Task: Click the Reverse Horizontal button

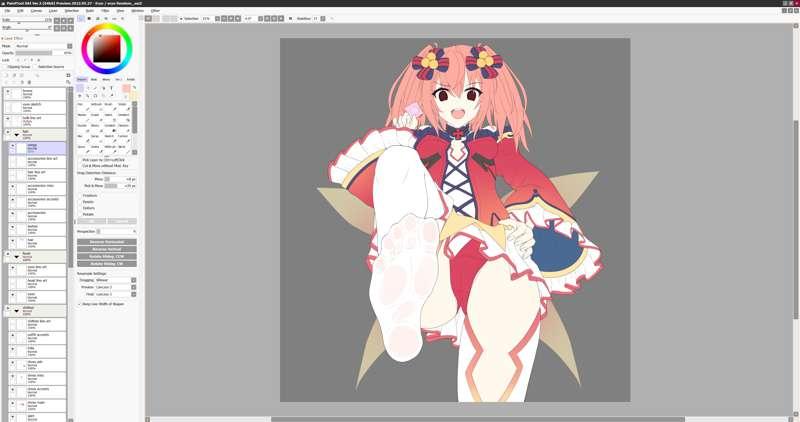Action: point(107,242)
